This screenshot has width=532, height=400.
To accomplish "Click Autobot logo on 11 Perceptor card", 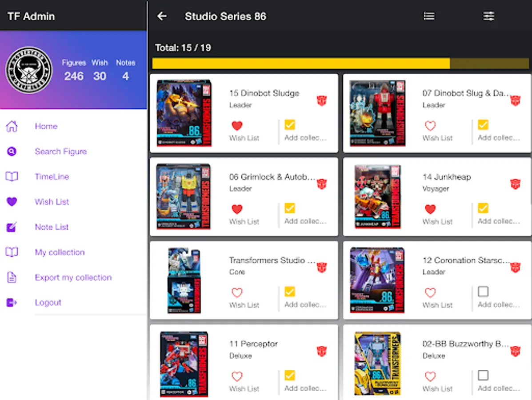I will [x=322, y=351].
